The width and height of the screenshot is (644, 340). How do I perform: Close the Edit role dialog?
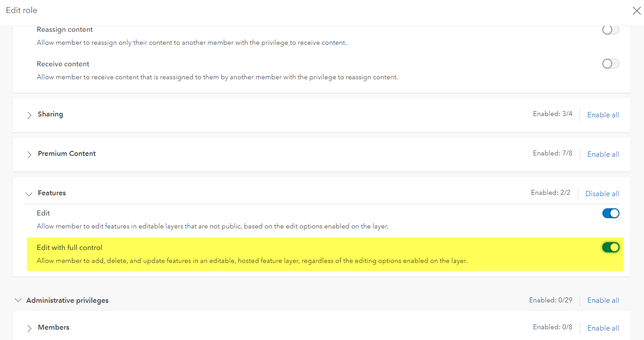point(636,11)
